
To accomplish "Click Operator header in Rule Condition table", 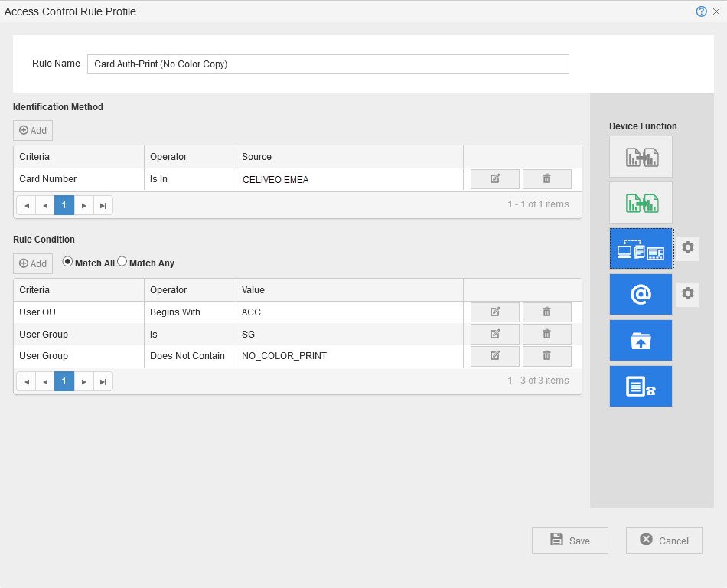I will 190,290.
